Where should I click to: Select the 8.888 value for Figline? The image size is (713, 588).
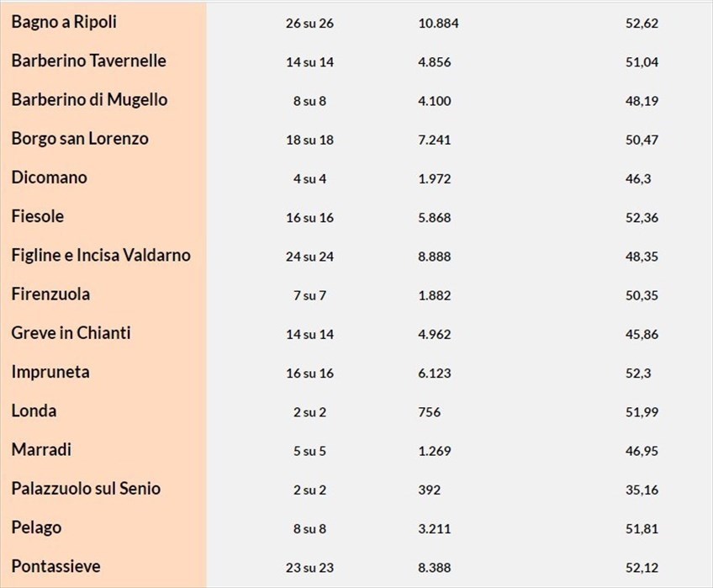pyautogui.click(x=434, y=257)
